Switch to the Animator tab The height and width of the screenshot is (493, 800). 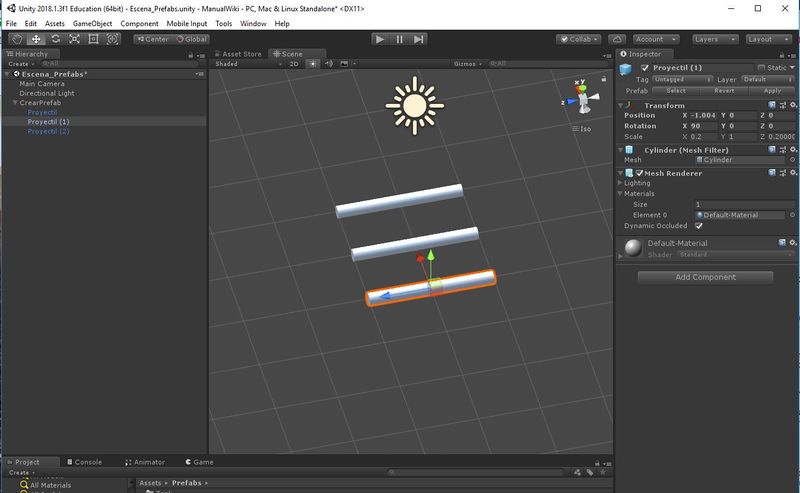click(x=145, y=462)
